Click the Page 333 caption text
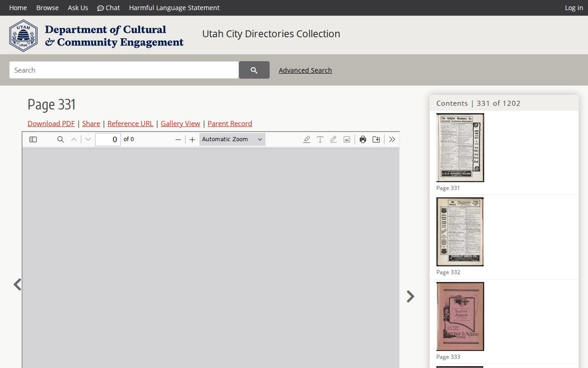The image size is (588, 368). [x=448, y=357]
